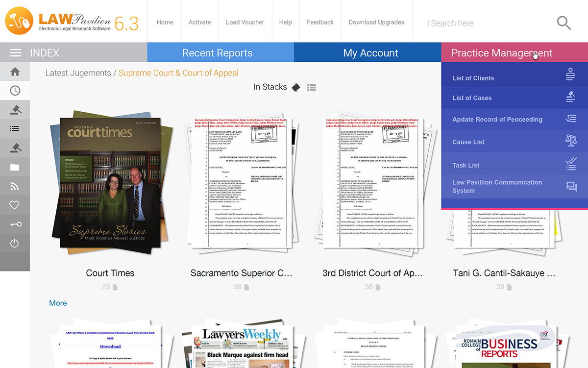Open the Help menu item

[286, 22]
